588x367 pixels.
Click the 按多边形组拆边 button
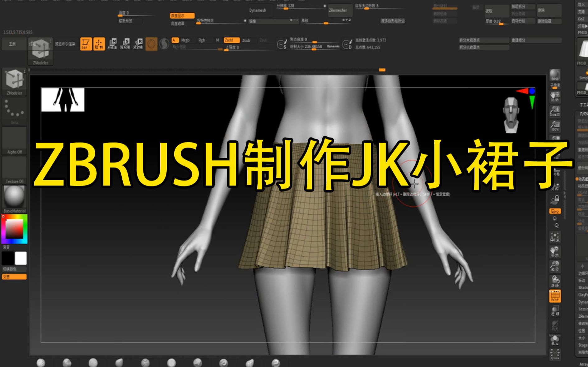click(393, 21)
